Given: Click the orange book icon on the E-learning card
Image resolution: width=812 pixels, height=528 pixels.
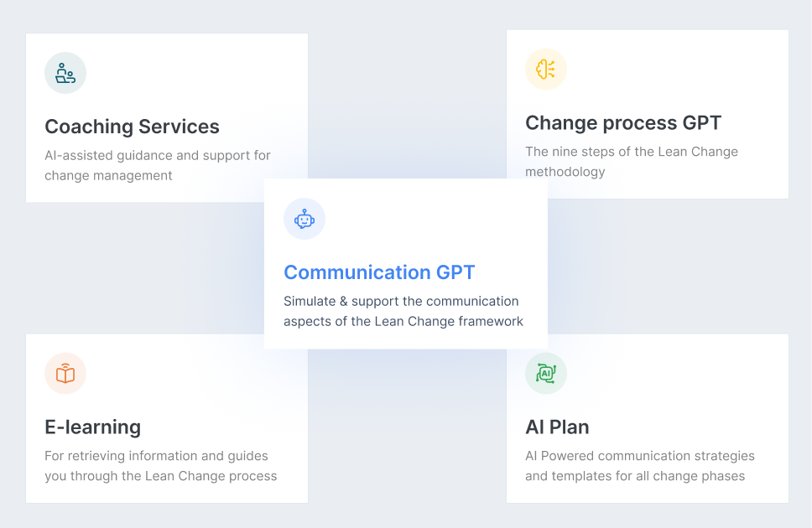Looking at the screenshot, I should coord(65,373).
